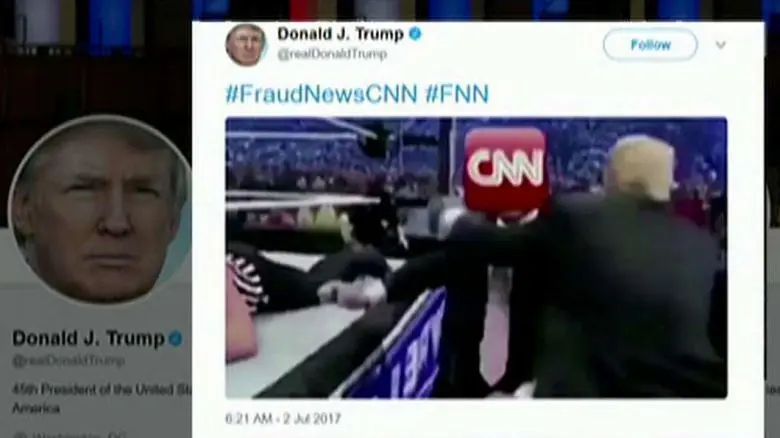The image size is (780, 438).
Task: Click the Follow button on the tweet
Action: (650, 45)
